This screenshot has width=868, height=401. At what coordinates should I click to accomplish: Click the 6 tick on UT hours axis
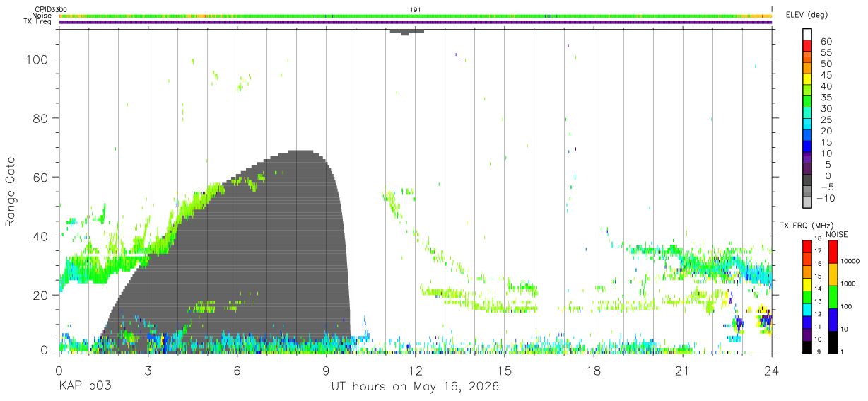point(237,371)
